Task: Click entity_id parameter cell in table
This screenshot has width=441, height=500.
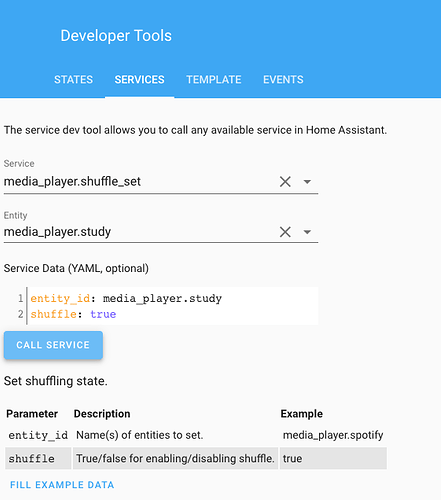Action: [x=38, y=435]
